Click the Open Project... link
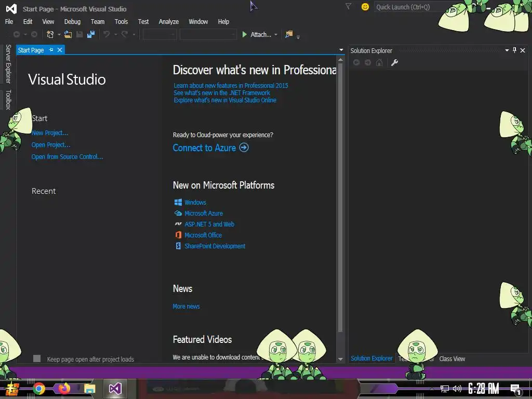The height and width of the screenshot is (399, 532). [x=51, y=144]
